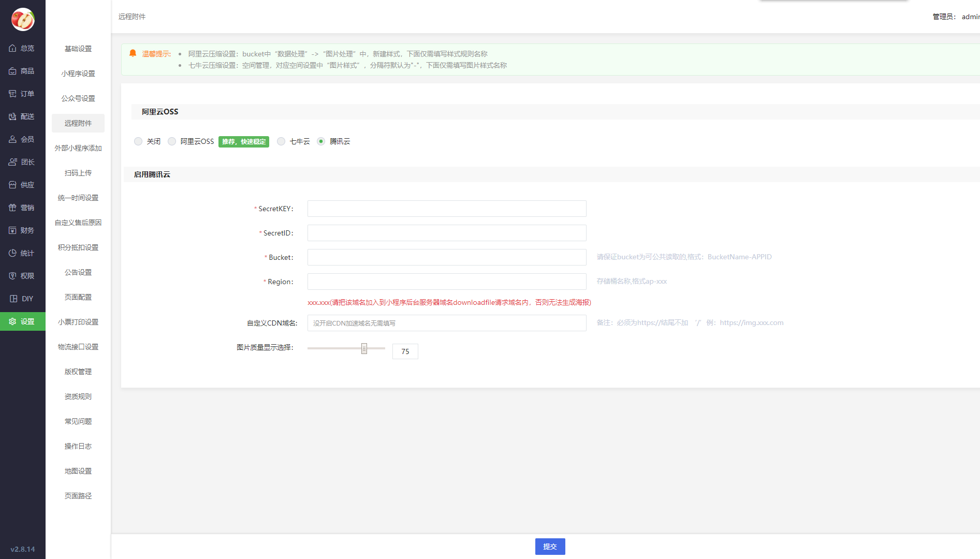
Task: Open 自定义售后原因 submenu item
Action: pyautogui.click(x=78, y=223)
